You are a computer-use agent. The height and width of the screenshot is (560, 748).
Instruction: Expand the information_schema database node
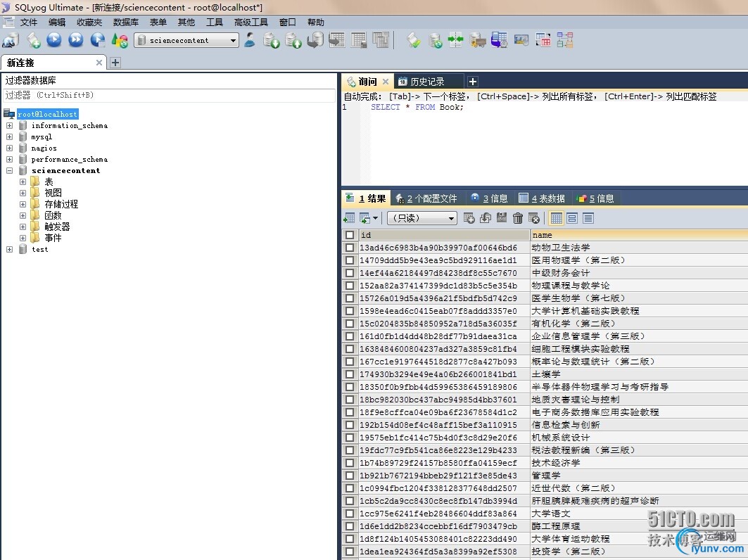[x=10, y=125]
